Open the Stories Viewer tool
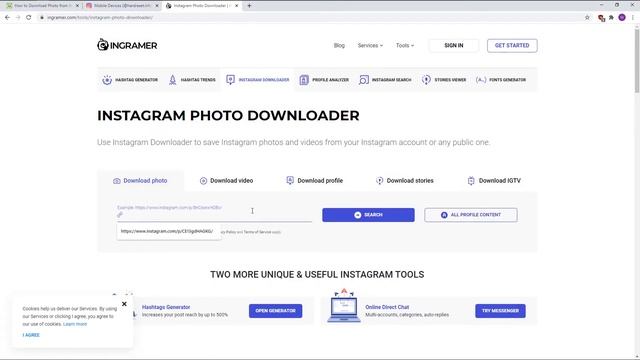This screenshot has height=360, width=640. (444, 80)
